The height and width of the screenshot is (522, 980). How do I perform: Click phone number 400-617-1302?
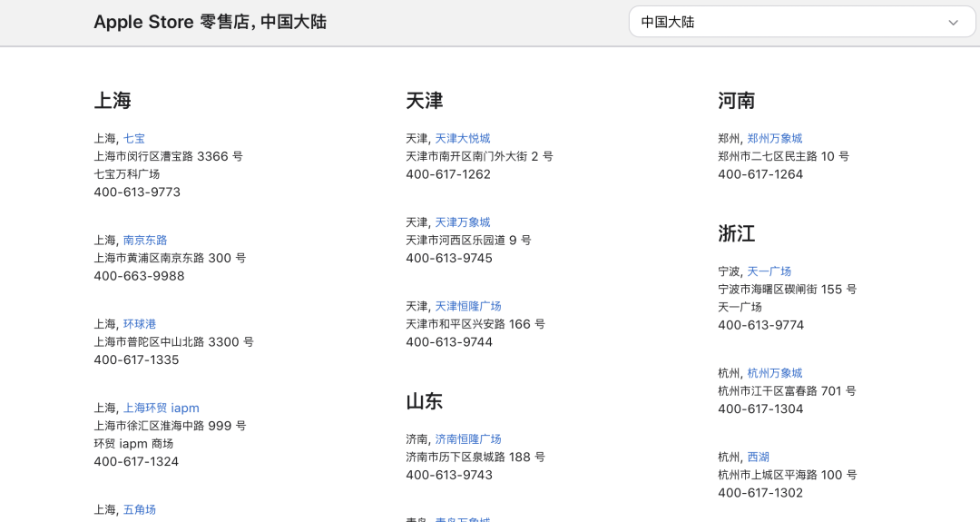[x=760, y=492]
